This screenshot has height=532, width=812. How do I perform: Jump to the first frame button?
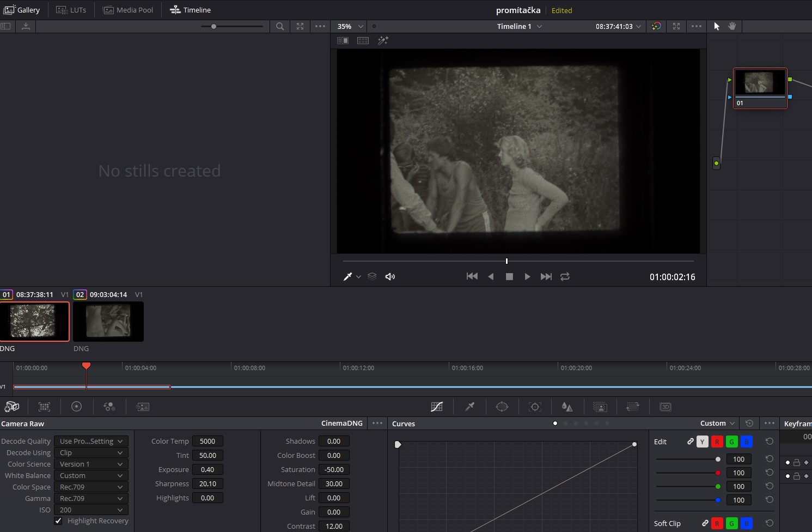coord(472,276)
